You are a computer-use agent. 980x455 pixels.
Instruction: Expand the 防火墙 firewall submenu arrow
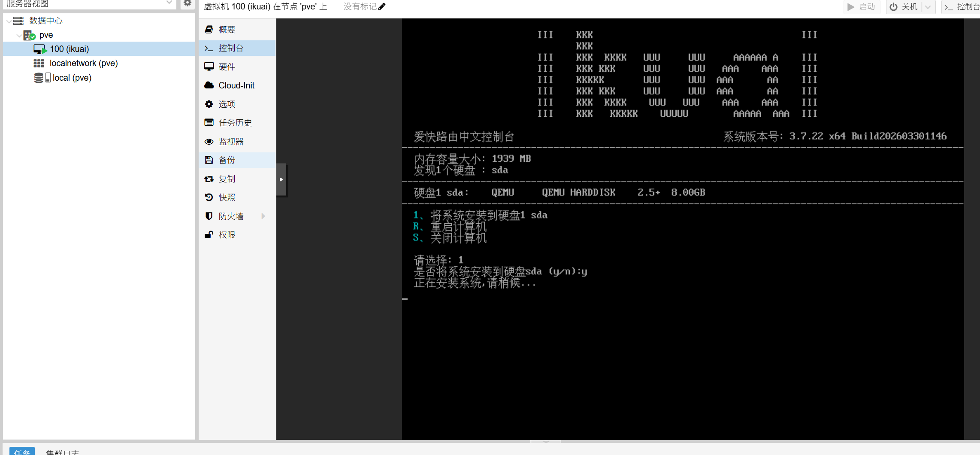pyautogui.click(x=263, y=216)
